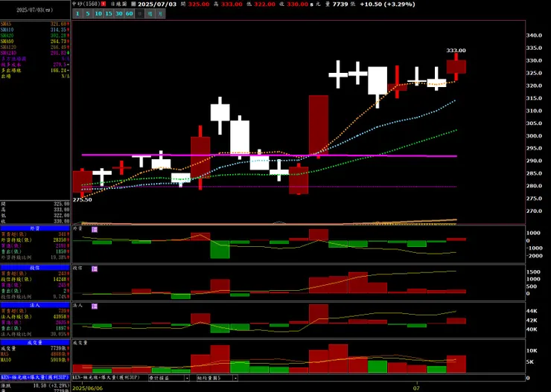The height and width of the screenshot is (392, 551).
Task: Click the SMA5 legend row
Action: (x=35, y=24)
